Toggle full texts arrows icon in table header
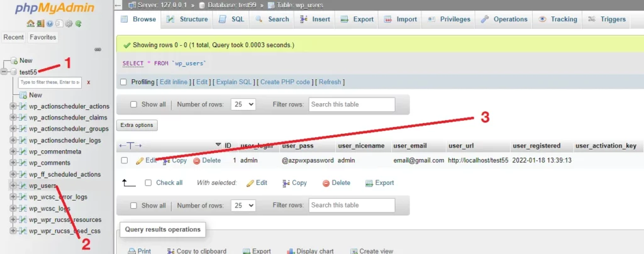This screenshot has width=644, height=254. pos(130,146)
